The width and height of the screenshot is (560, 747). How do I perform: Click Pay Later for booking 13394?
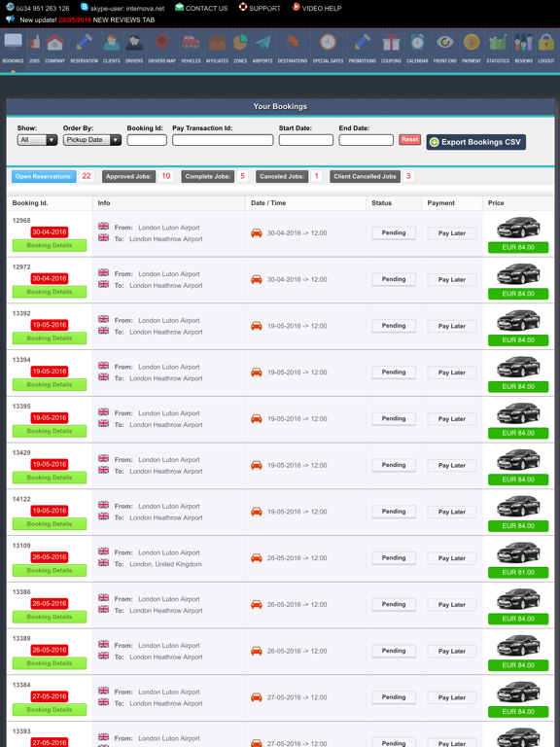[x=451, y=373]
